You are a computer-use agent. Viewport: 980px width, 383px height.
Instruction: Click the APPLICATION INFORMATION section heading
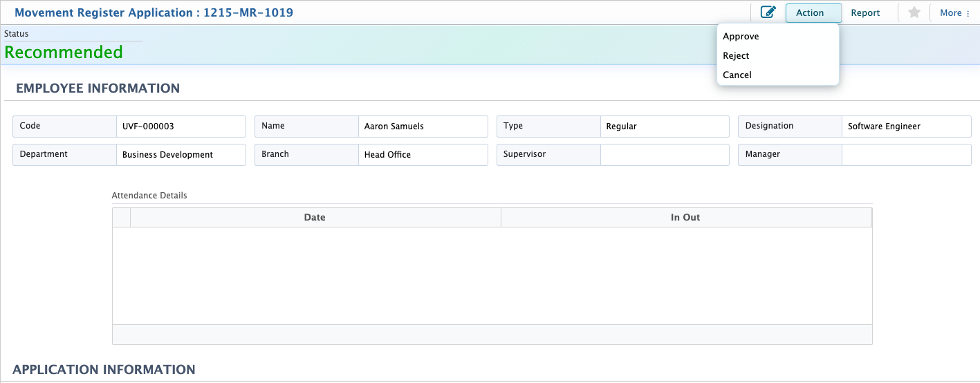[x=104, y=370]
